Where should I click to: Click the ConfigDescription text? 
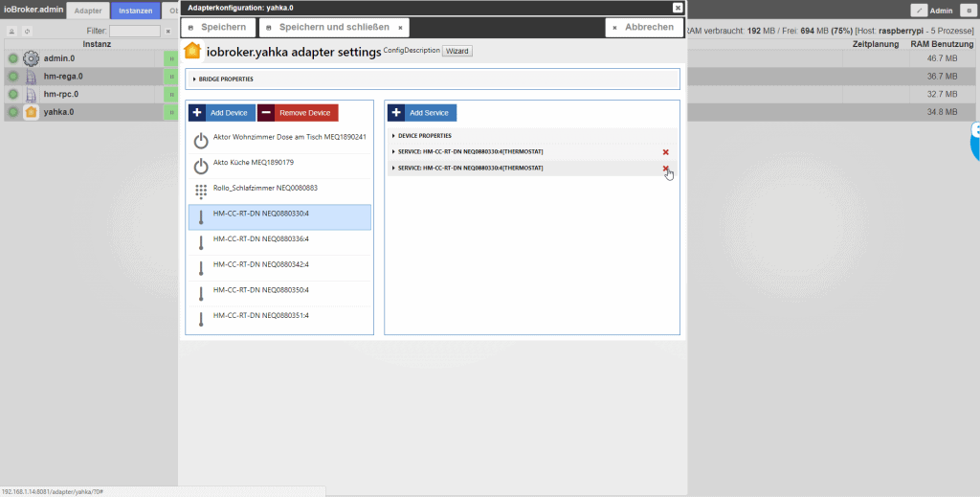412,50
